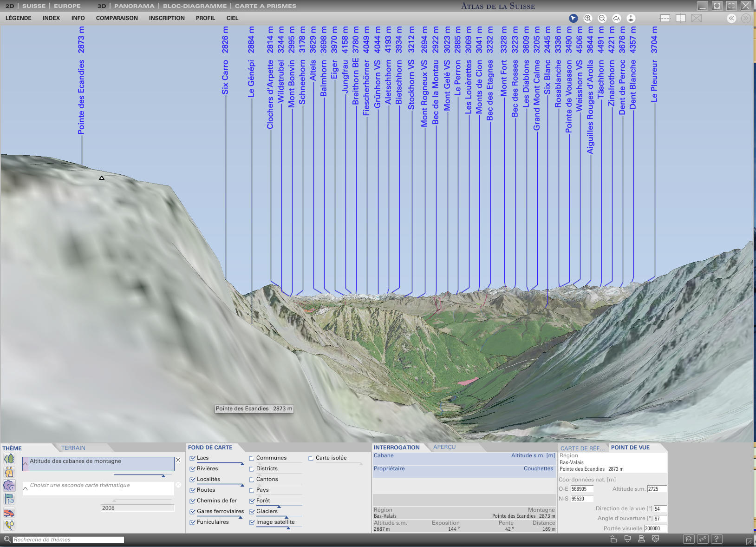
Task: Select the arrow pointer tool
Action: click(574, 18)
